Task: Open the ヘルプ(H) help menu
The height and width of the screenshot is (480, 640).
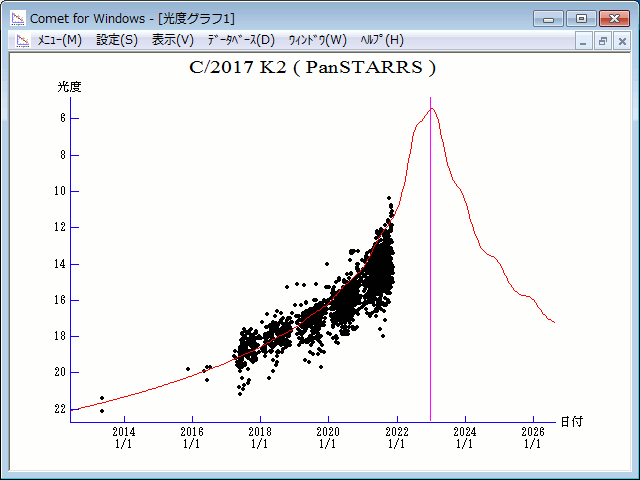Action: tap(382, 40)
